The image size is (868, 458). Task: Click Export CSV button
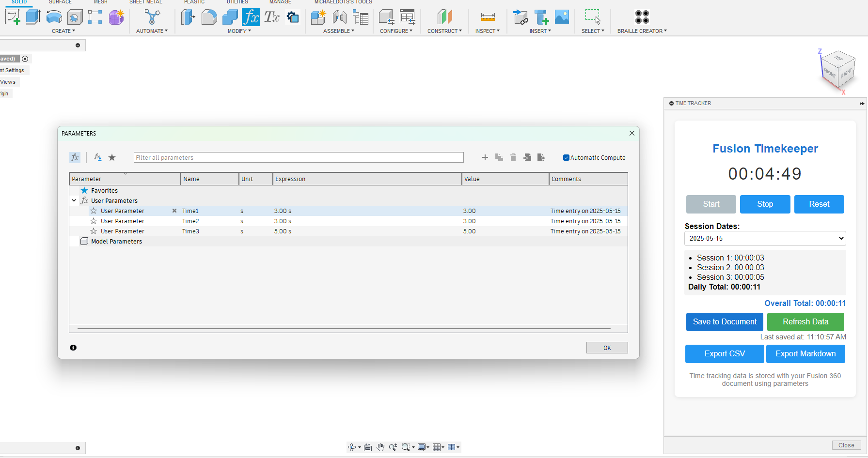725,354
